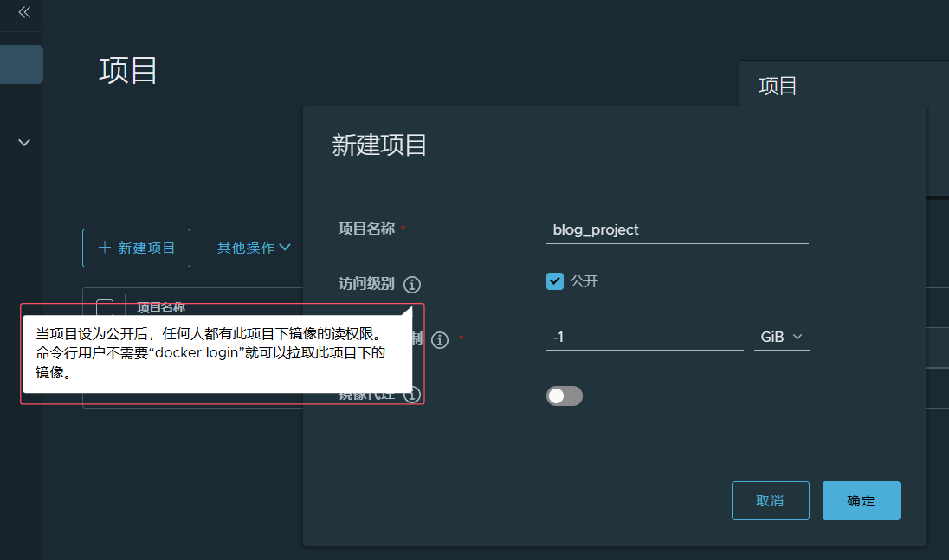The height and width of the screenshot is (560, 949).
Task: Click the 确定 button to confirm
Action: pos(861,501)
